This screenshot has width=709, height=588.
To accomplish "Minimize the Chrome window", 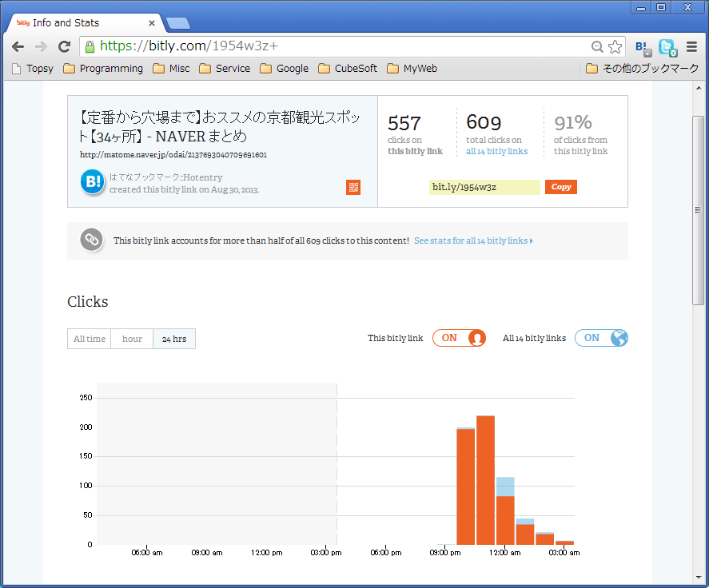I will (x=641, y=8).
